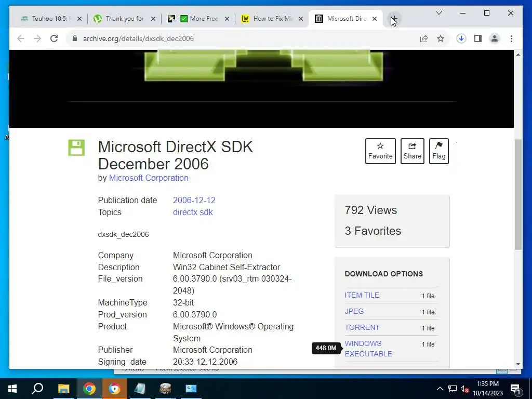Open the Brave browser taskbar icon
This screenshot has height=399, width=532.
(x=115, y=389)
